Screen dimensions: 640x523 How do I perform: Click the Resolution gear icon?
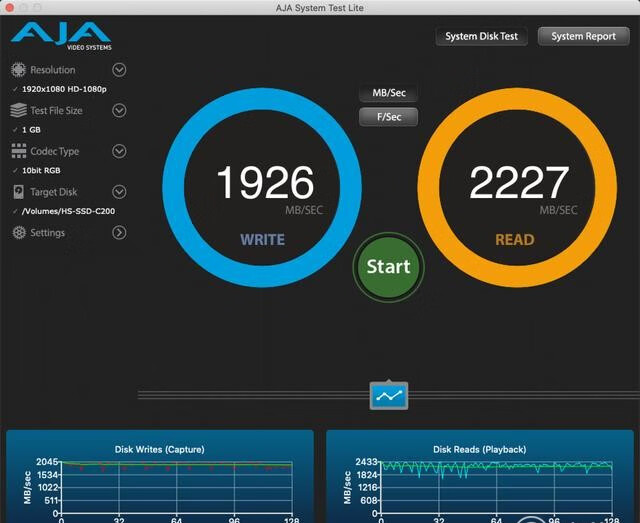click(18, 70)
